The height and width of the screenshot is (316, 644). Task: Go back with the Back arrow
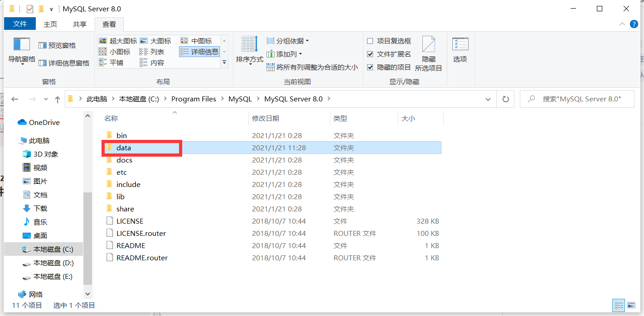pos(15,99)
